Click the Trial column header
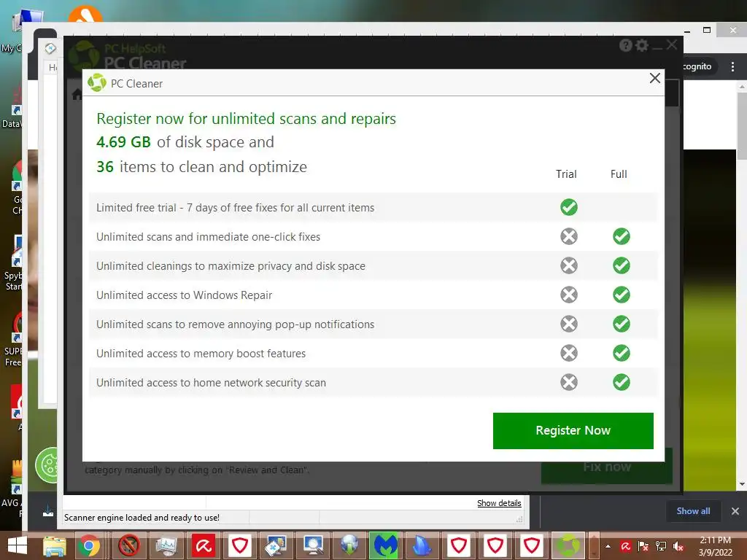Viewport: 747px width, 560px height. click(x=566, y=174)
